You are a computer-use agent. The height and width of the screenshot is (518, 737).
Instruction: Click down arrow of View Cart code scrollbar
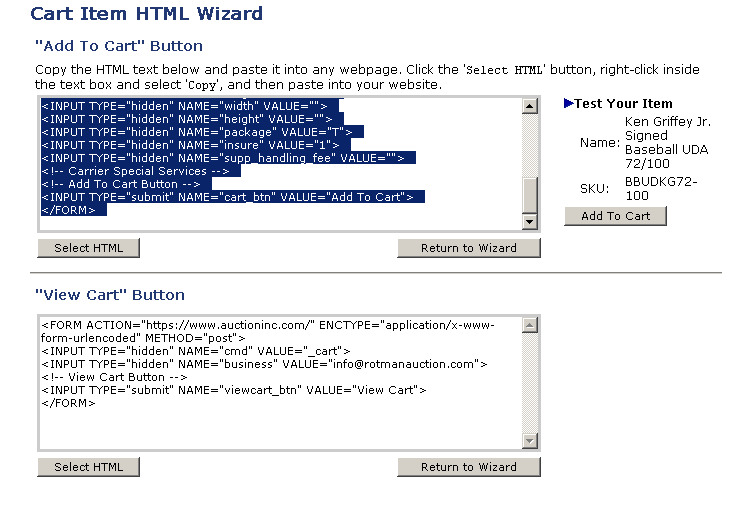[x=530, y=440]
